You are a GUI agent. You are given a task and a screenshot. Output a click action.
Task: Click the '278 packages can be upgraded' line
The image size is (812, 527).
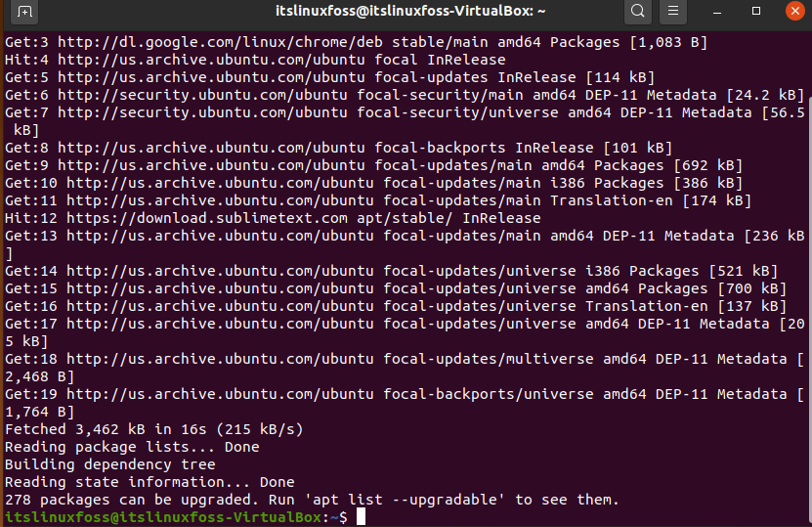pyautogui.click(x=313, y=501)
